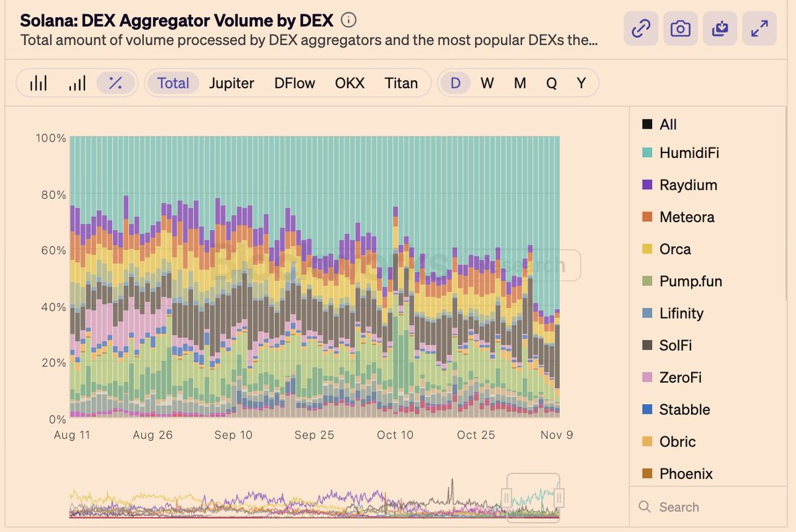Click the legend Search input field
The height and width of the screenshot is (532, 796).
point(708,507)
